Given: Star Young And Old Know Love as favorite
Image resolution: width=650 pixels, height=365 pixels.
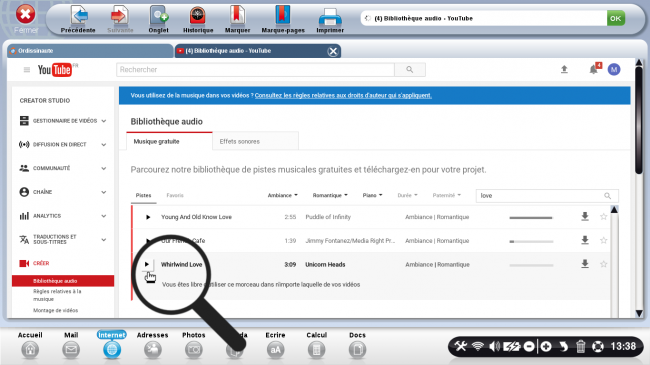Looking at the screenshot, I should tap(604, 217).
